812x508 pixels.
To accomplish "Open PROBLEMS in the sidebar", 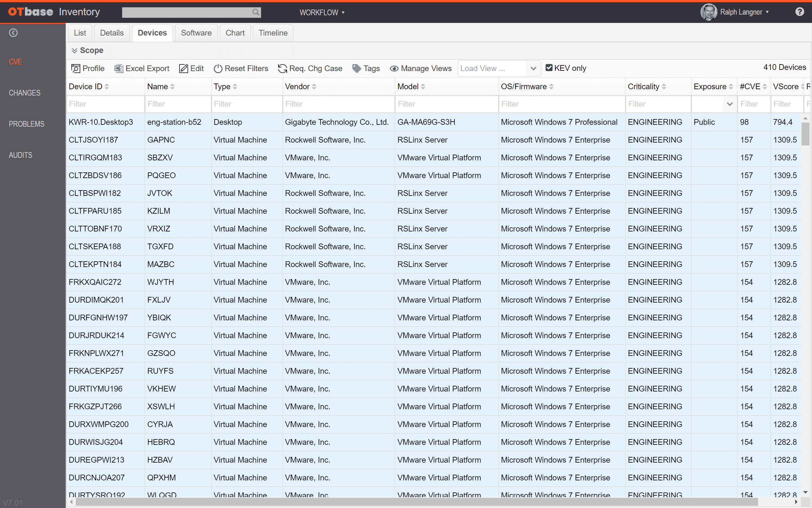I will coord(27,124).
